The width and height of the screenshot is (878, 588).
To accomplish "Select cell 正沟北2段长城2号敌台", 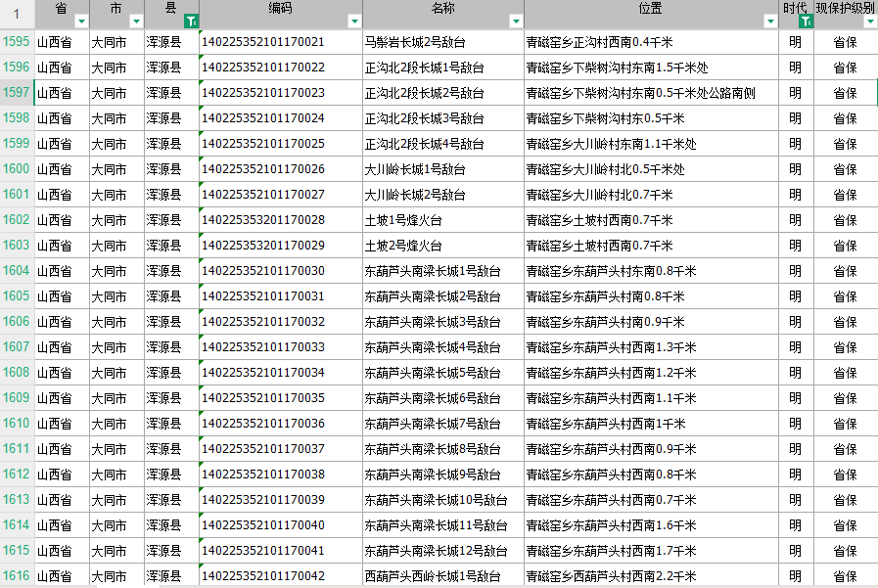I will (x=443, y=93).
